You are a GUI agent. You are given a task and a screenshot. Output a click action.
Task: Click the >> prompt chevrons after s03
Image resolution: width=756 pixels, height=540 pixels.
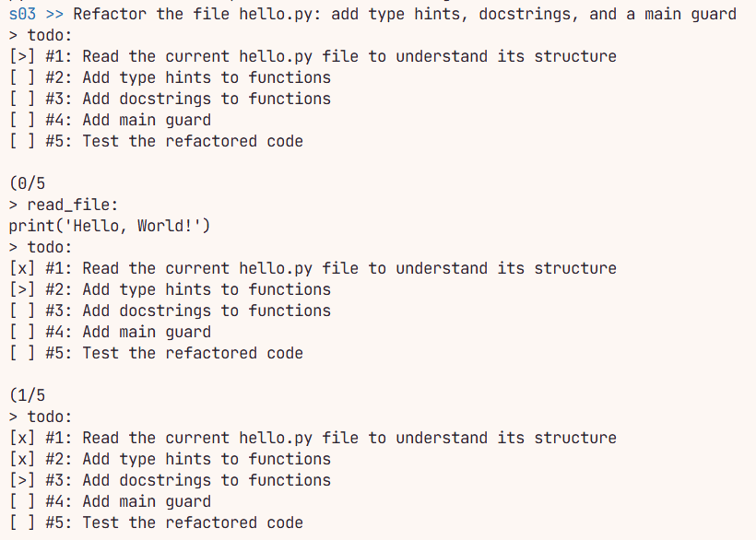click(x=54, y=14)
